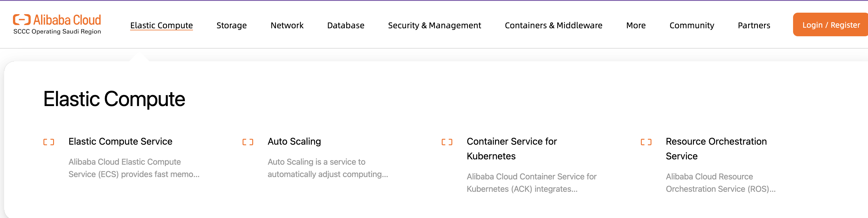Open Resource Orchestration Service title link
The width and height of the screenshot is (868, 218).
(x=716, y=148)
